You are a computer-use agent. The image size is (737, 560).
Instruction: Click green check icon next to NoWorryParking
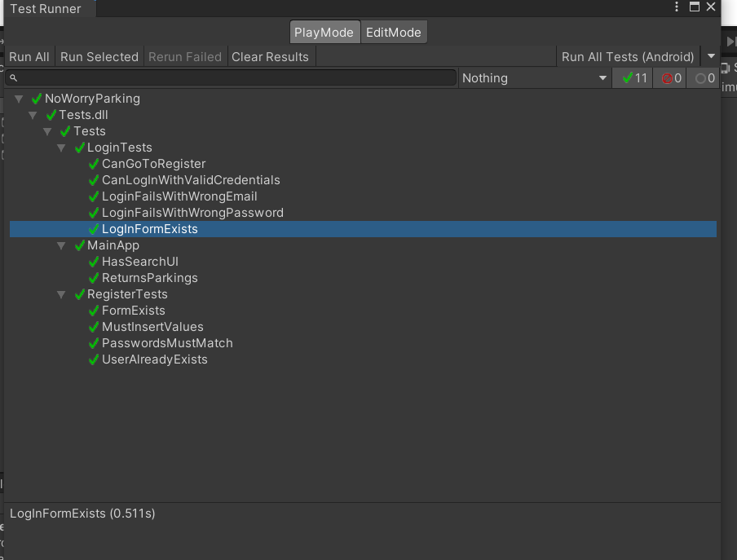point(37,99)
